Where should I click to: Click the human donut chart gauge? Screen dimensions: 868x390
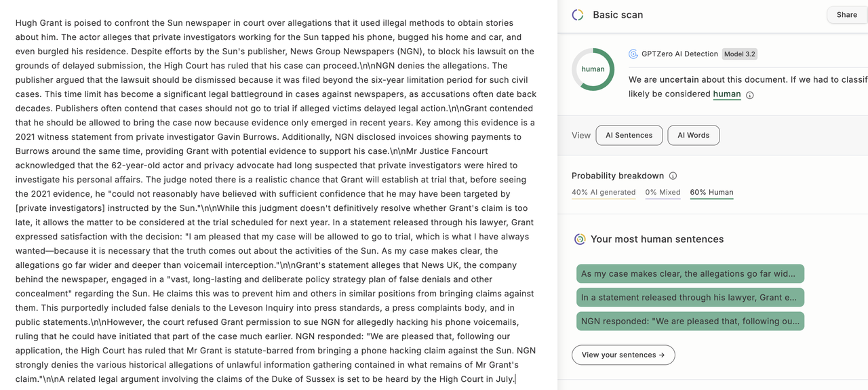593,69
